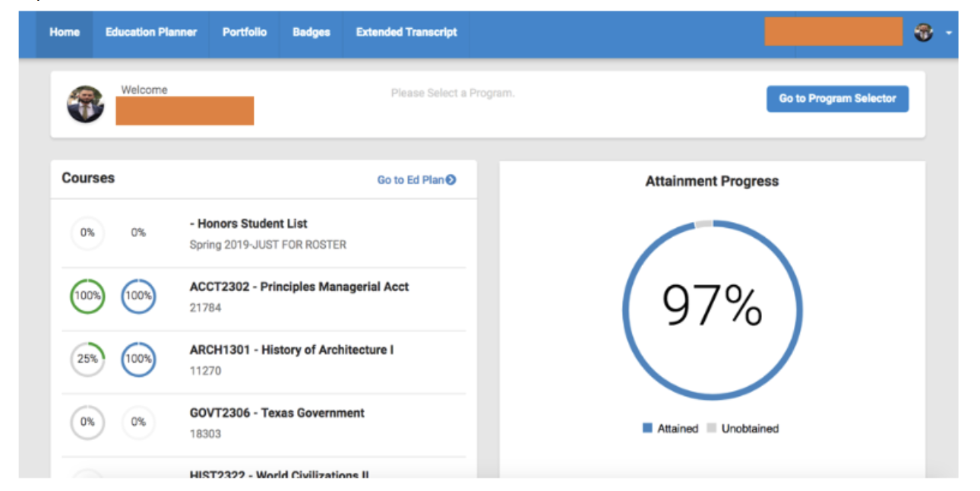Switch to the Portfolio tab
The image size is (980, 491).
(x=244, y=33)
